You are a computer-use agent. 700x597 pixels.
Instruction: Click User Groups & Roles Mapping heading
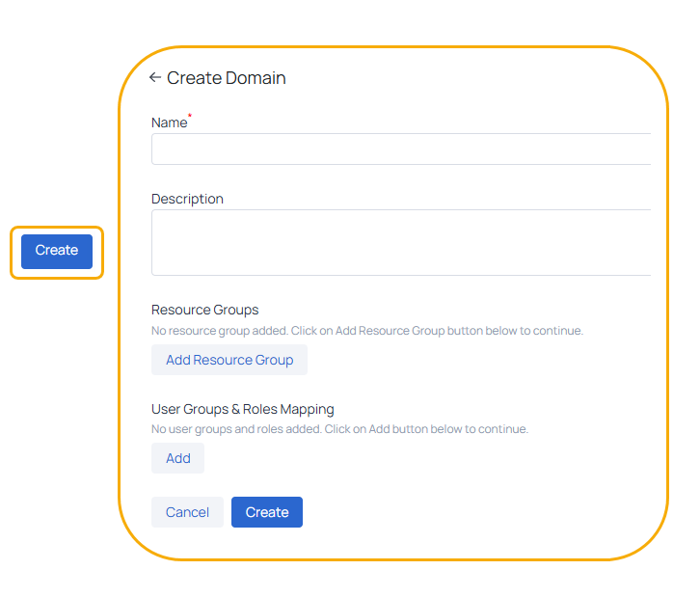click(x=243, y=410)
